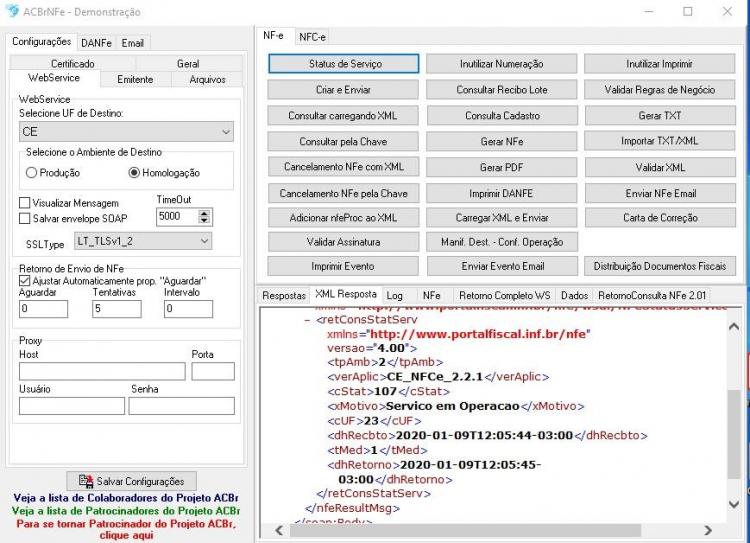
Task: Select the Produção radio button
Action: [x=31, y=173]
